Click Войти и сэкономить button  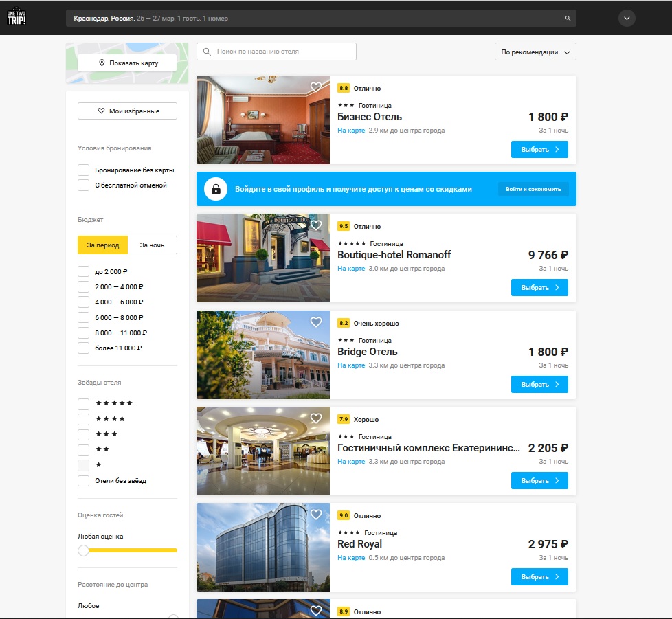(533, 189)
